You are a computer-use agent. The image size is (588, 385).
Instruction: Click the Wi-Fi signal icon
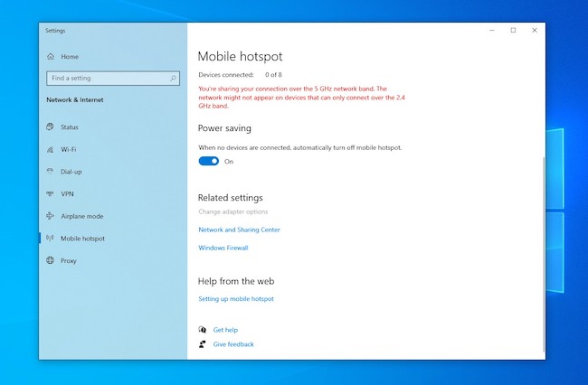51,149
